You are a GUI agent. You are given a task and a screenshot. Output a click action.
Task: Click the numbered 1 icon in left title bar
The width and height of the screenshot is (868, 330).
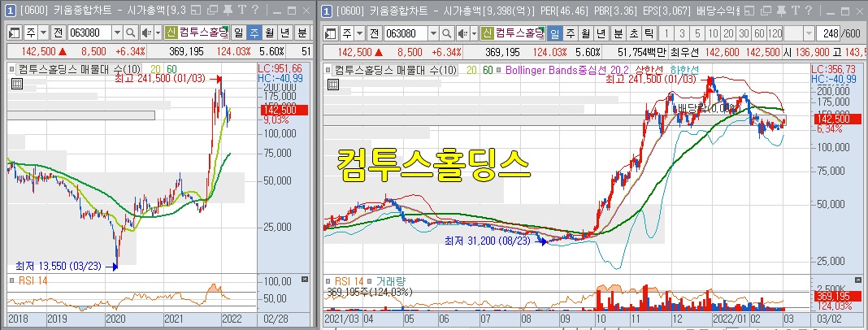[11, 10]
